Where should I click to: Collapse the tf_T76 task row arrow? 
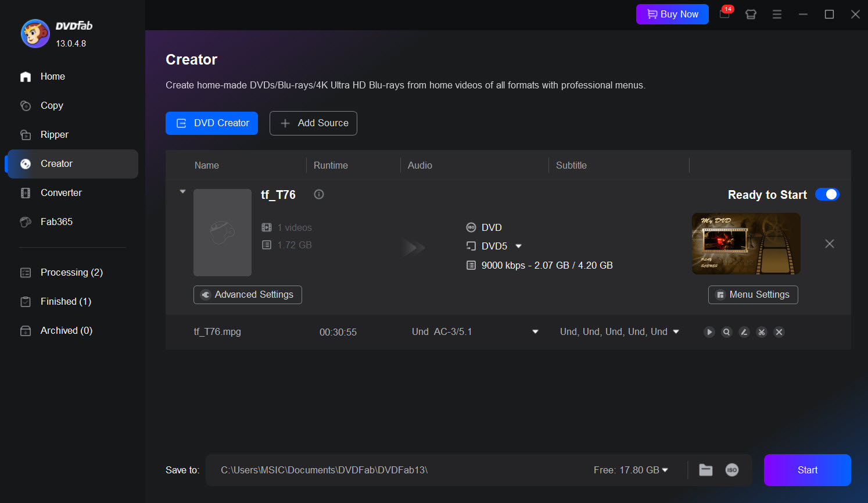(x=182, y=191)
